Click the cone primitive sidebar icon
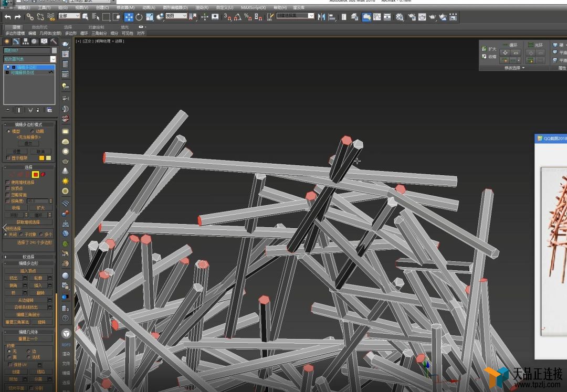The image size is (567, 392). (66, 171)
